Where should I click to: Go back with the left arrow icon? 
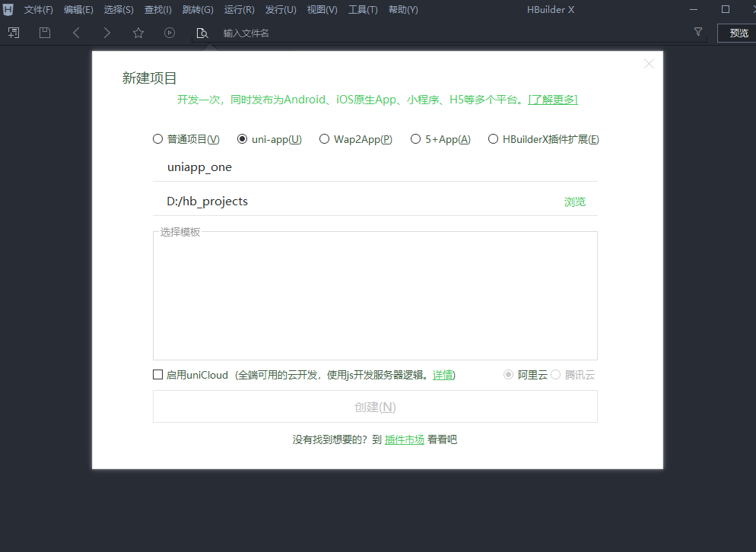[x=76, y=33]
